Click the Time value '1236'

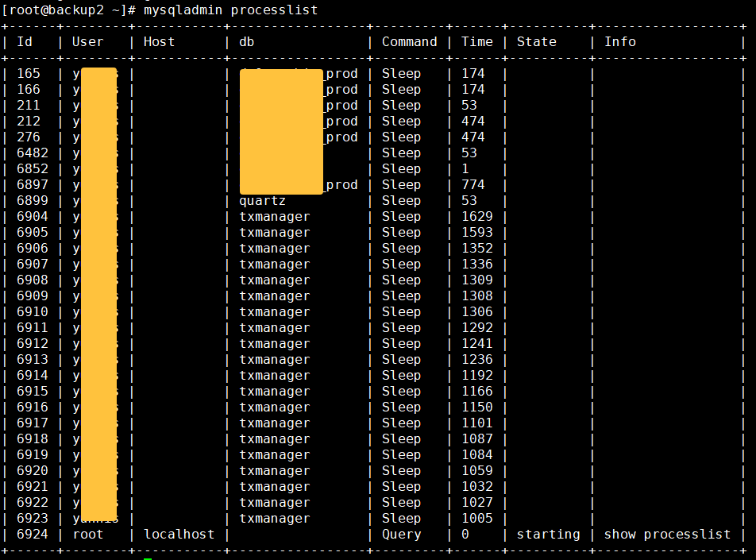pos(476,360)
